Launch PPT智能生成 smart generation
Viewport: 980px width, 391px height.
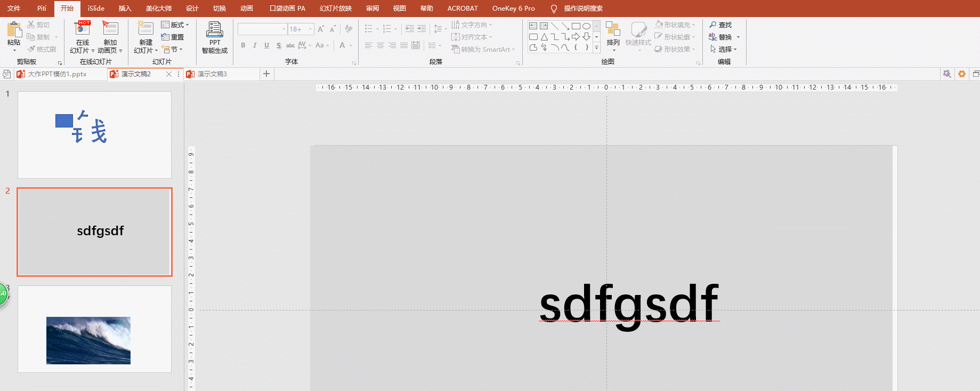tap(215, 37)
